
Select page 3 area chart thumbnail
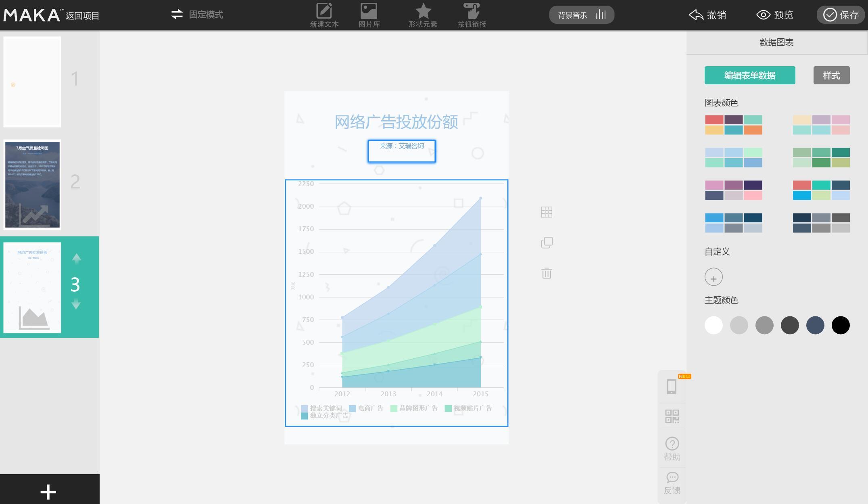coord(32,288)
